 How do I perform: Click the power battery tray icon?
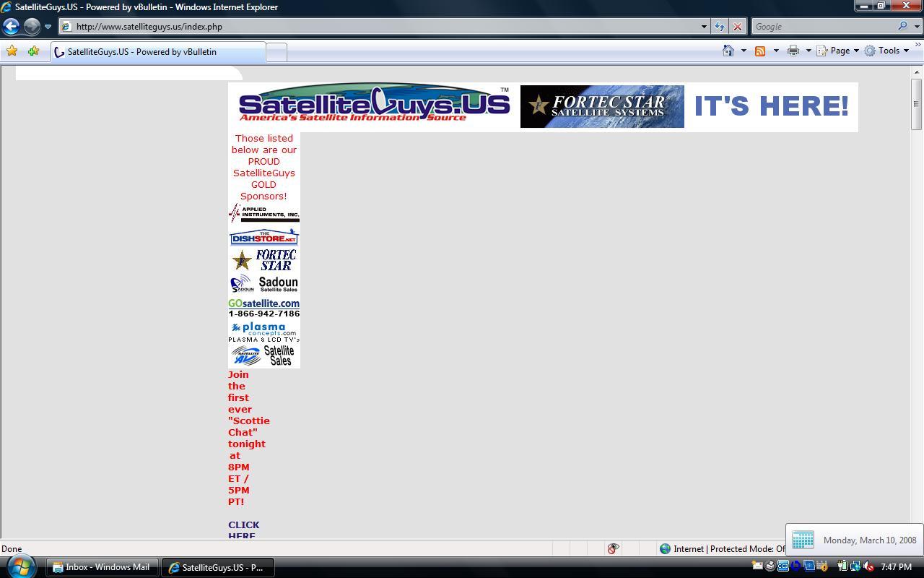pyautogui.click(x=842, y=566)
